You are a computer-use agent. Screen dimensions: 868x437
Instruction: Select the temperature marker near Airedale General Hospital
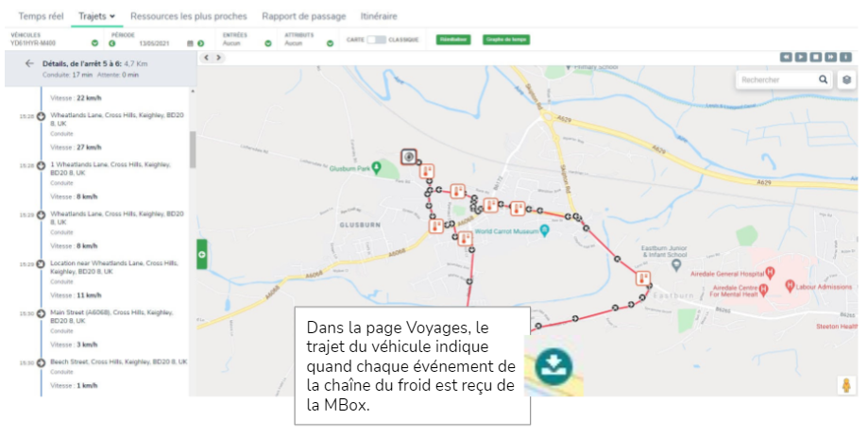tap(642, 278)
